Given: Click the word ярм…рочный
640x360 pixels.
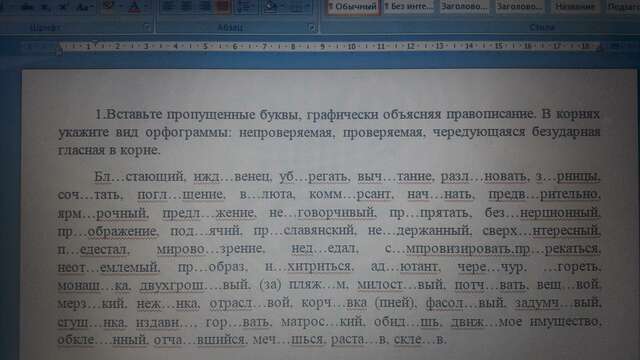Looking at the screenshot, I should pyautogui.click(x=103, y=213).
